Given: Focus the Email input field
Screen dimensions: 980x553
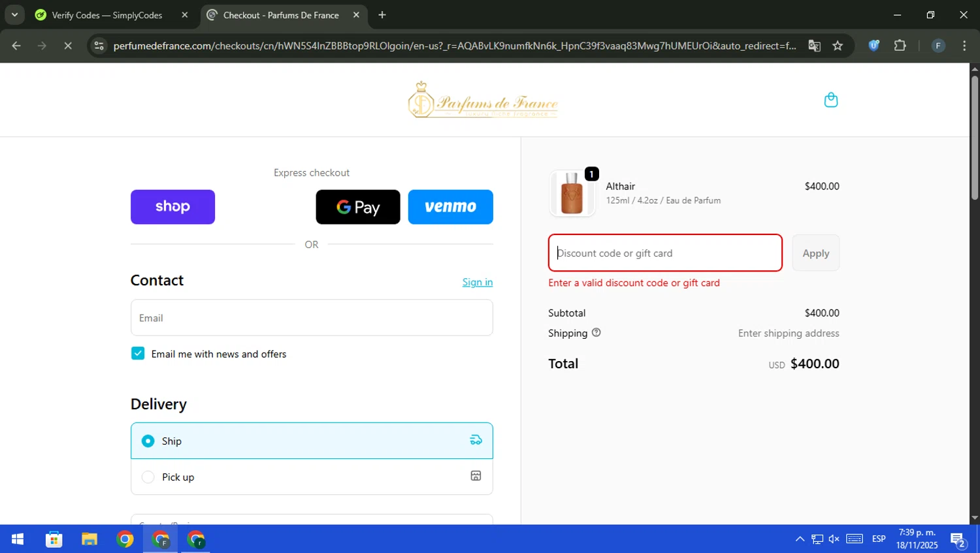Looking at the screenshot, I should tap(312, 318).
